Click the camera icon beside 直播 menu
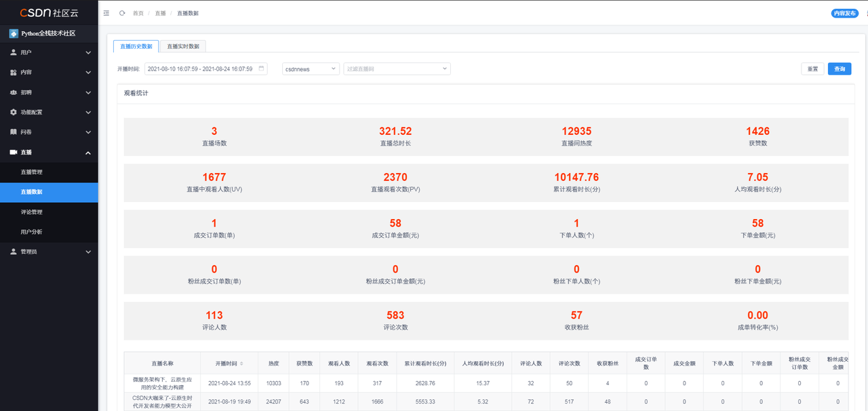This screenshot has height=411, width=868. pos(14,153)
